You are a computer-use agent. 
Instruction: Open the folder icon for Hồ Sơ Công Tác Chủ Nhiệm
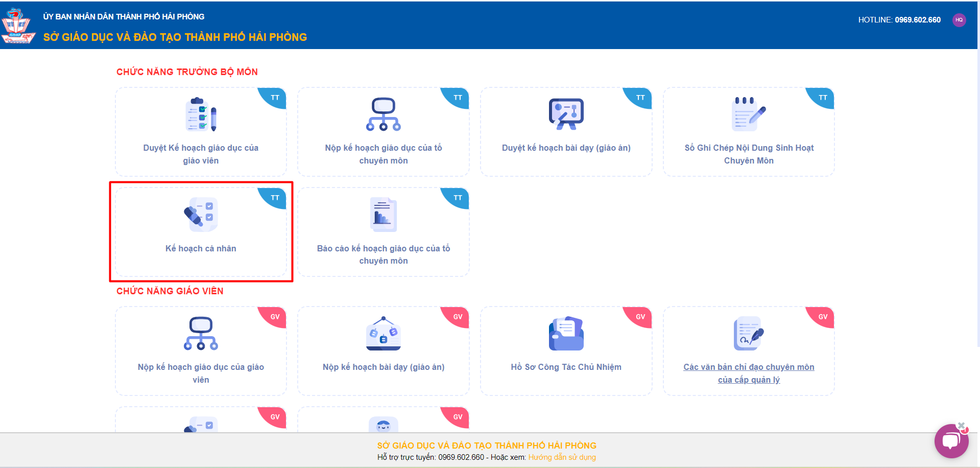click(566, 334)
